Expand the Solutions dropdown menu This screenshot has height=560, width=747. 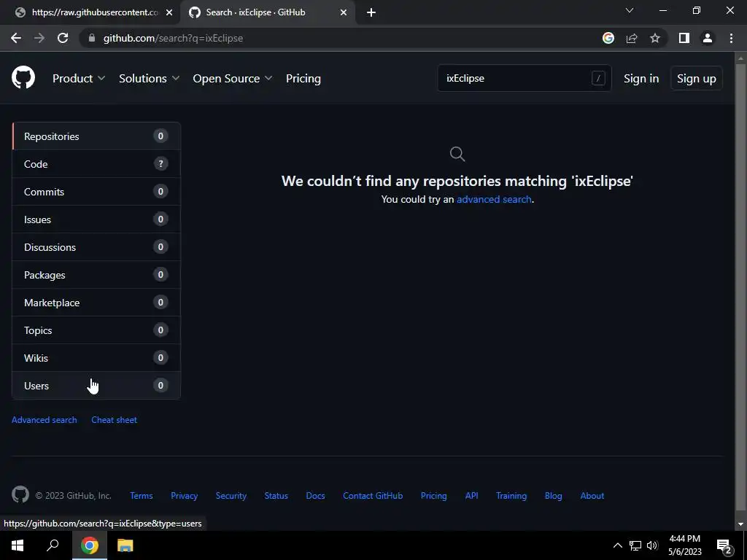[x=149, y=78]
